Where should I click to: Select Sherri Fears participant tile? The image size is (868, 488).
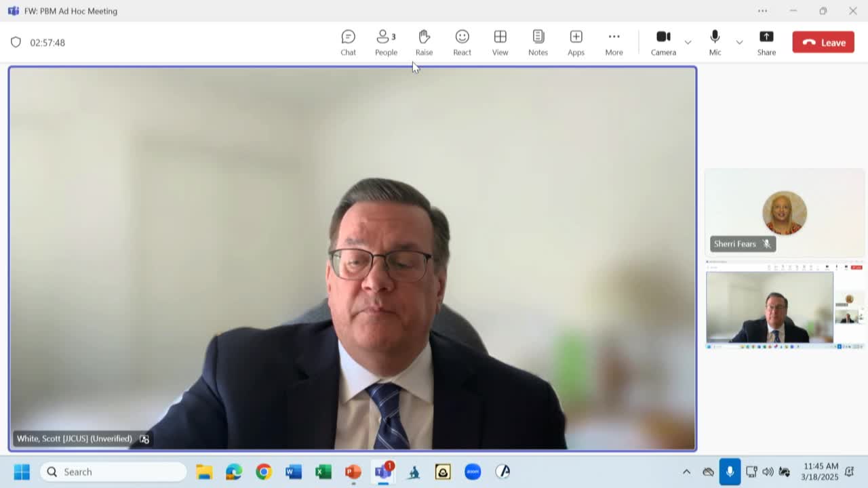(x=785, y=213)
